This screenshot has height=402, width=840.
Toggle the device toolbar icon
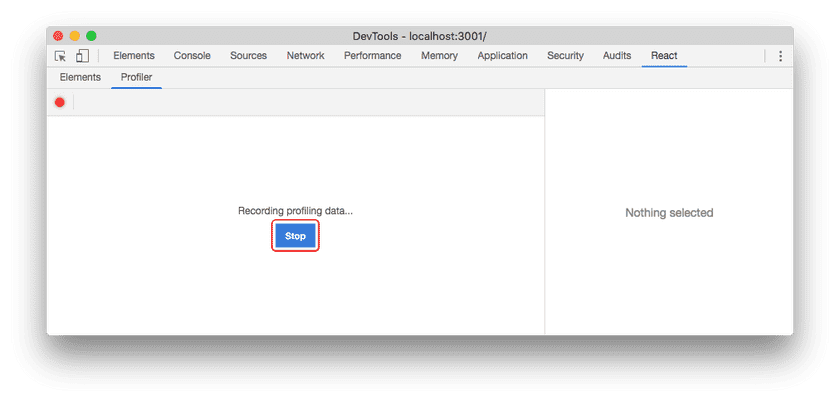pyautogui.click(x=82, y=56)
